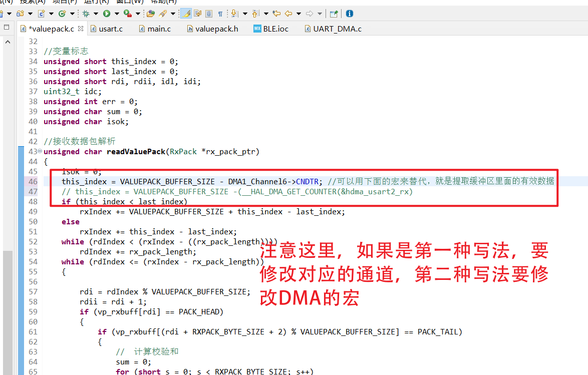
Task: Navigate forward with the grey right arrow
Action: click(x=310, y=14)
